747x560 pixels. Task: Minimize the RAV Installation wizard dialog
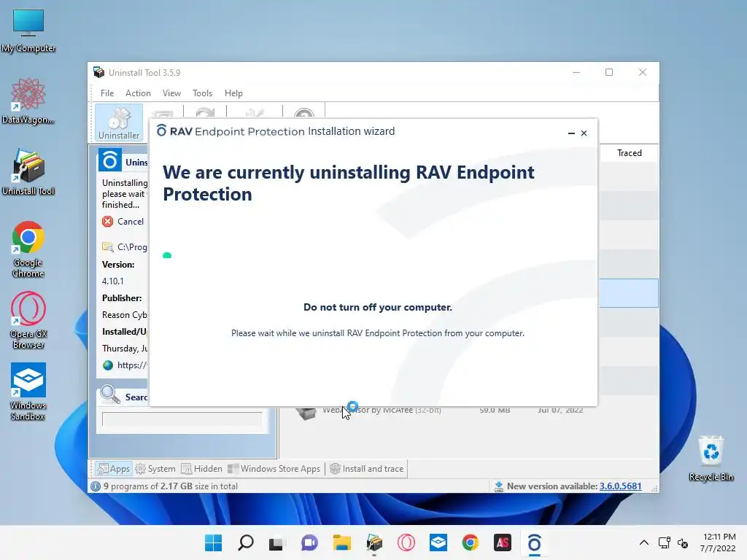pos(571,133)
